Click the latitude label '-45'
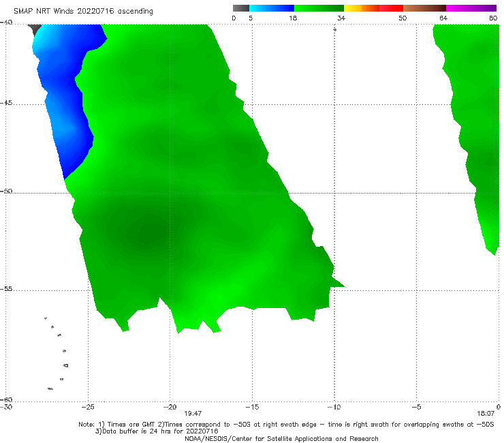The height and width of the screenshot is (443, 504). [6, 103]
